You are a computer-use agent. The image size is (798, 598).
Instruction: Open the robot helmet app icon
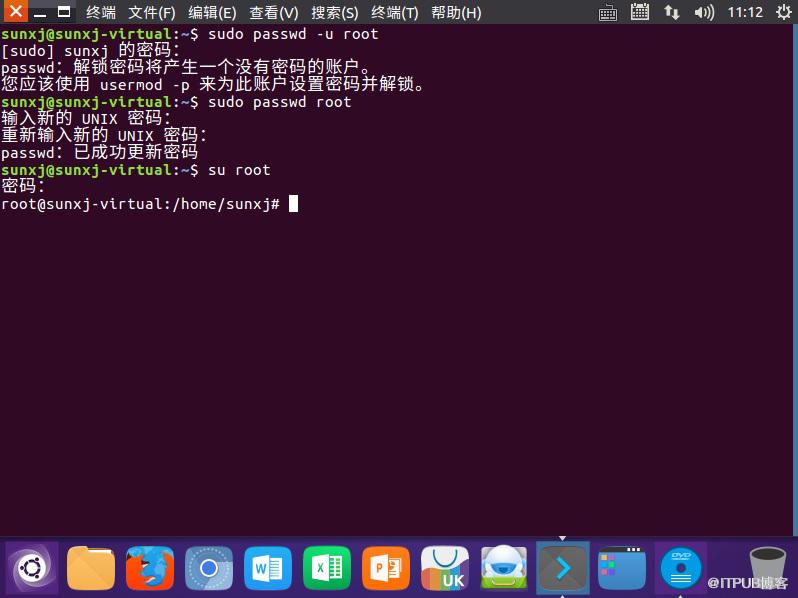504,567
